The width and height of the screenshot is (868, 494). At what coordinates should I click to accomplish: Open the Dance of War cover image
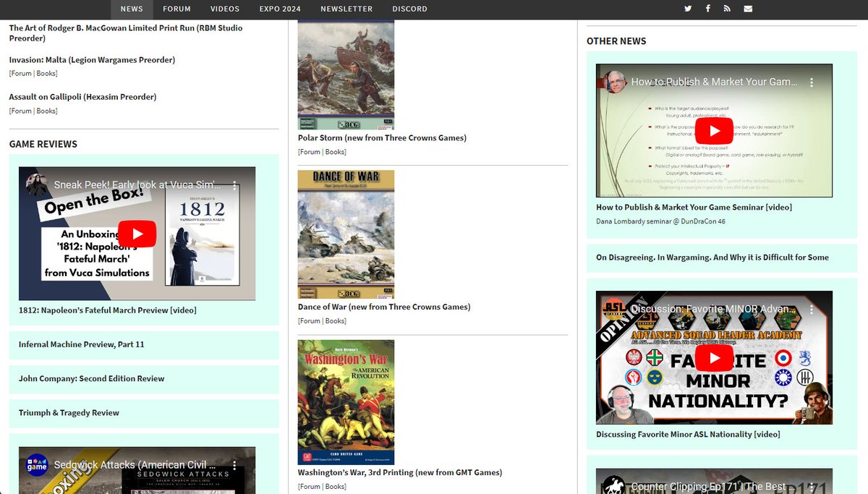pyautogui.click(x=346, y=234)
